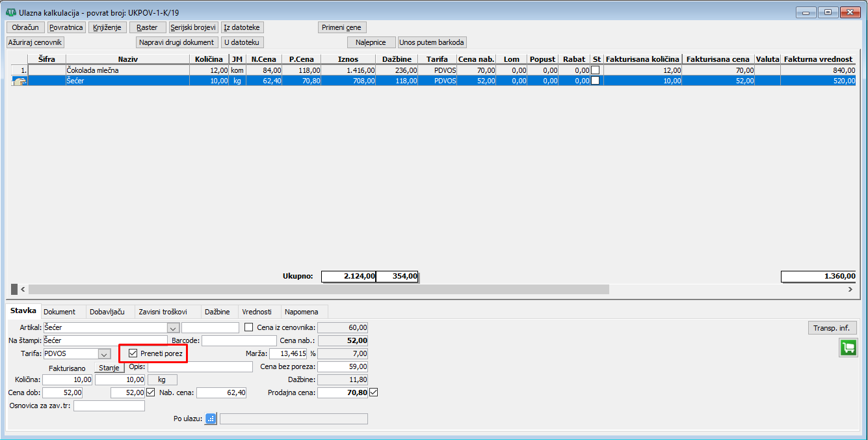Click the Unos putem barkoda button
The image size is (868, 440).
[x=432, y=42]
